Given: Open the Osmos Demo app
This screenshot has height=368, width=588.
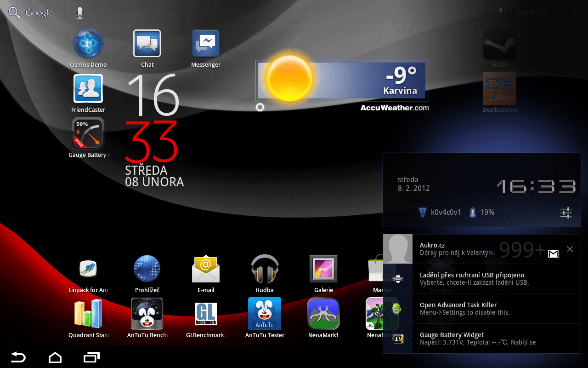Looking at the screenshot, I should click(x=88, y=48).
